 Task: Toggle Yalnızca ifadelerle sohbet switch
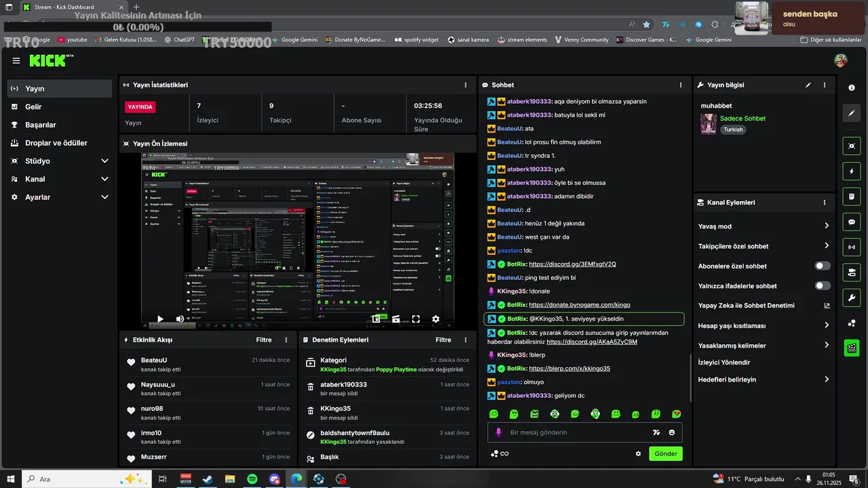coord(823,285)
